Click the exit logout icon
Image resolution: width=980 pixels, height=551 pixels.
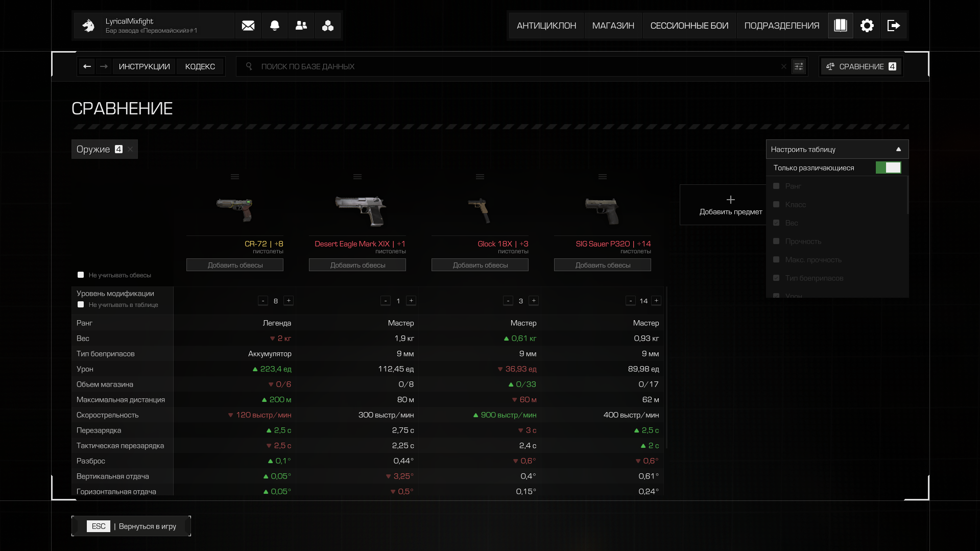click(x=894, y=26)
